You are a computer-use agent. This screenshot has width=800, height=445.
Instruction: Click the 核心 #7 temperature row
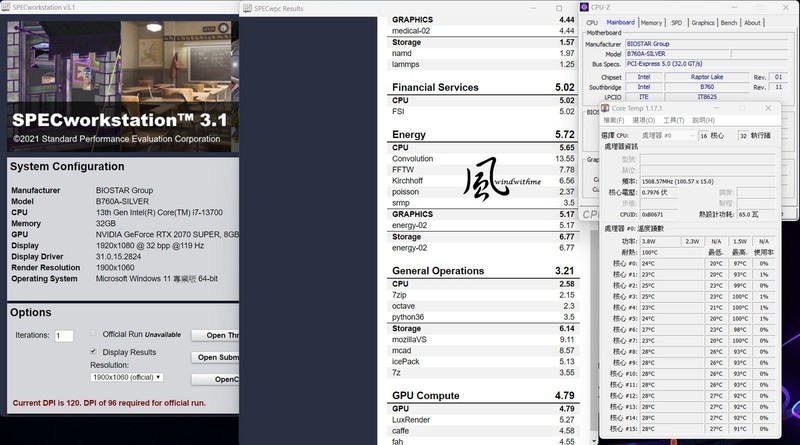[693, 340]
